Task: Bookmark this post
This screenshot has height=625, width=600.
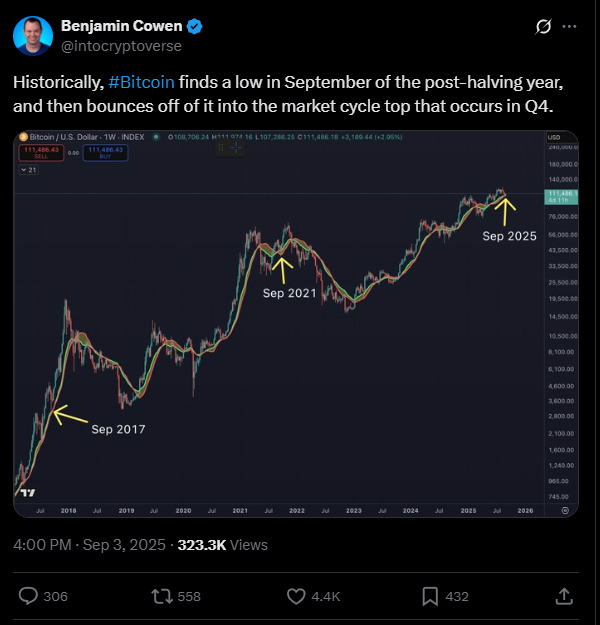Action: (x=430, y=596)
